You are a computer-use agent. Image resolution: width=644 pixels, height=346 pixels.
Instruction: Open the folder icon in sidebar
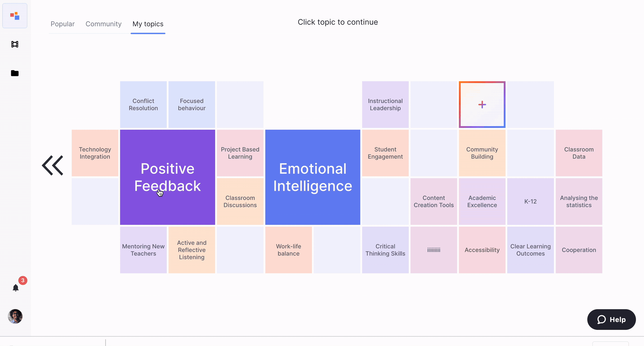coord(15,73)
